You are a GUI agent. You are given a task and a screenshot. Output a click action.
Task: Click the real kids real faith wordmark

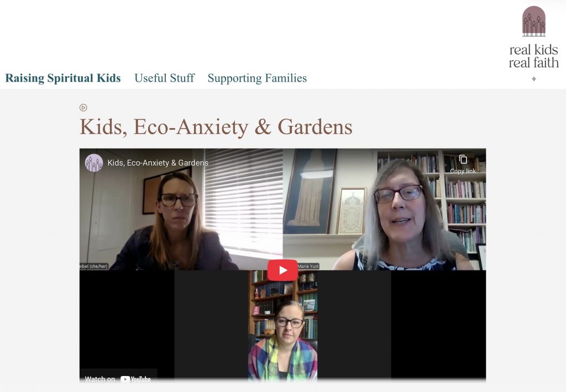pyautogui.click(x=533, y=56)
